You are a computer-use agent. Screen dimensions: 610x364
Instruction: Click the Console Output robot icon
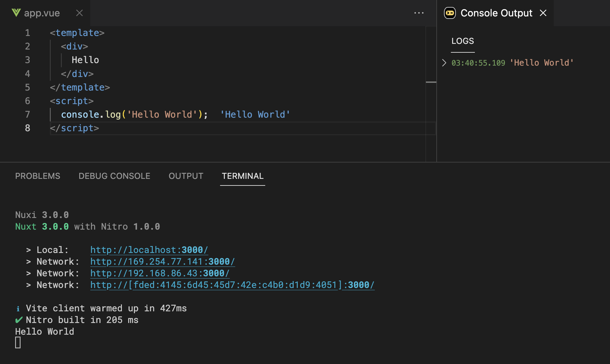[x=450, y=13]
